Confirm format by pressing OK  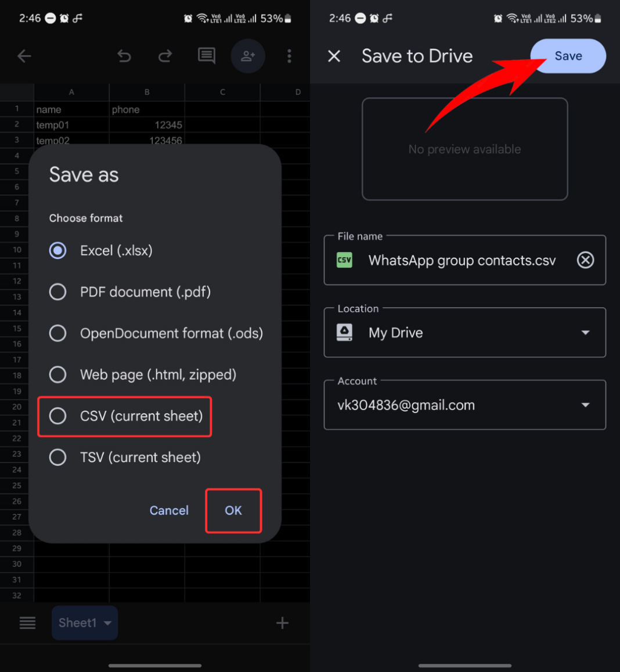[233, 511]
